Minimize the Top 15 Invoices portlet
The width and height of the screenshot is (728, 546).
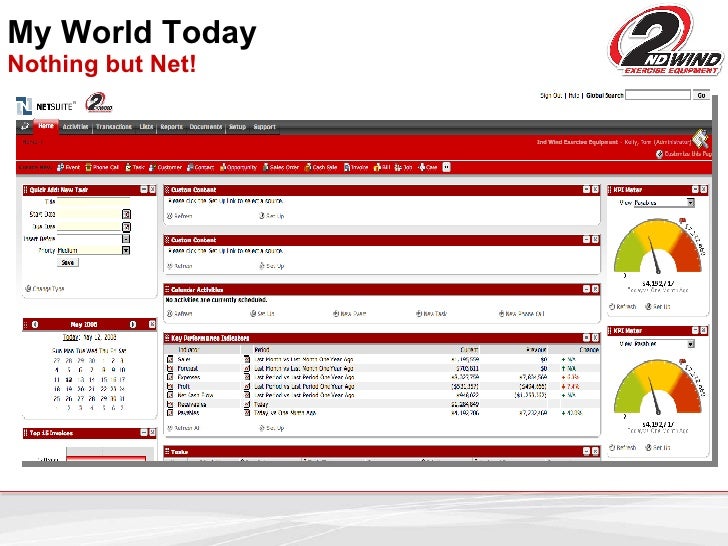click(x=144, y=433)
